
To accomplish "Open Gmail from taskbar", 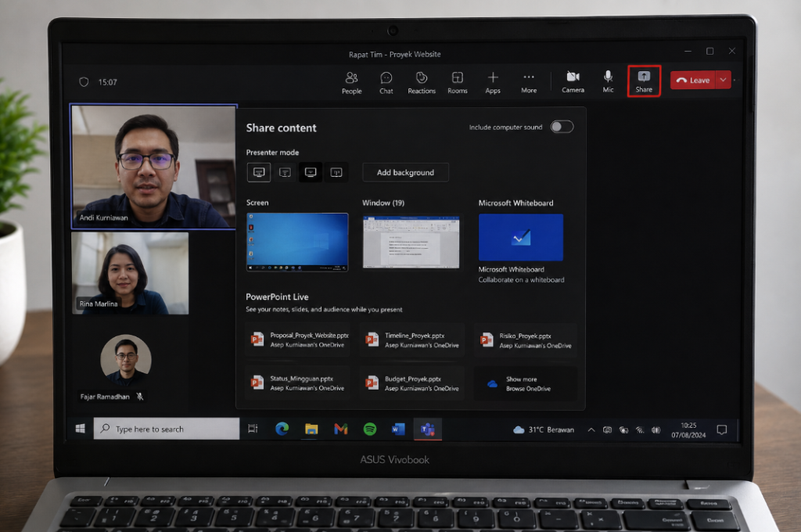I will coord(341,429).
